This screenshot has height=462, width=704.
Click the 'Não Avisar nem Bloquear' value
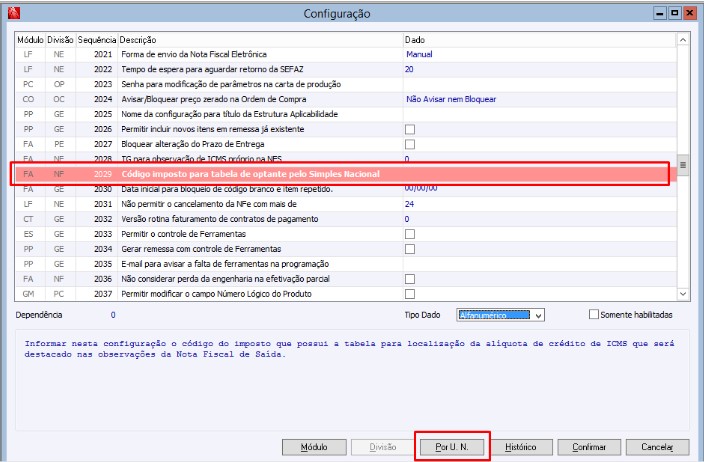coord(451,99)
